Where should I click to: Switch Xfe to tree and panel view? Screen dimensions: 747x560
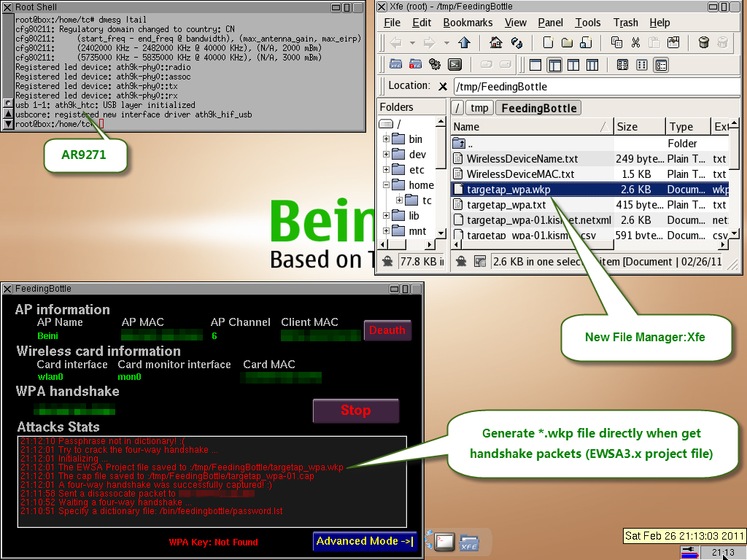554,65
